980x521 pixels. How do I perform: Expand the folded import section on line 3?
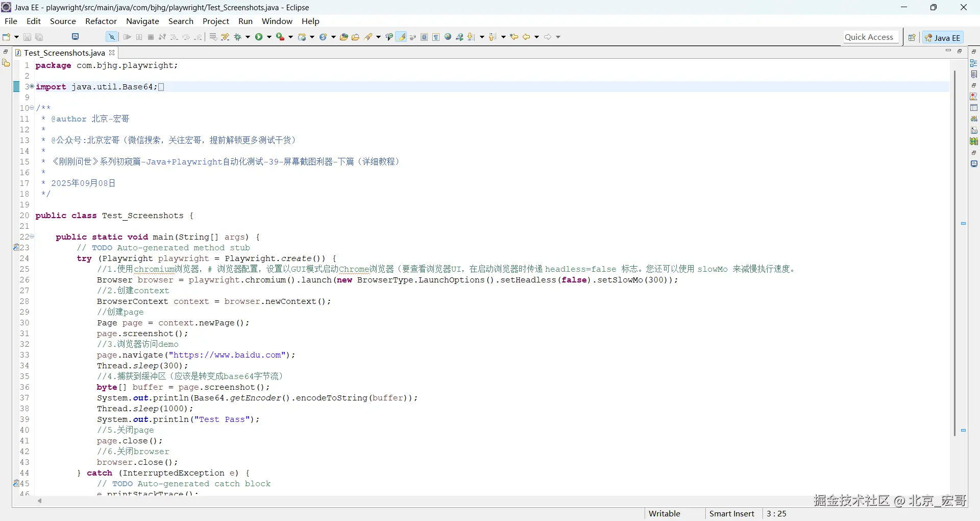[x=32, y=86]
